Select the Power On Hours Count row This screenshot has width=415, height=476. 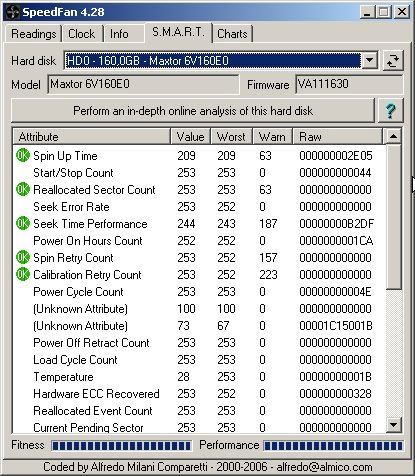[199, 240]
